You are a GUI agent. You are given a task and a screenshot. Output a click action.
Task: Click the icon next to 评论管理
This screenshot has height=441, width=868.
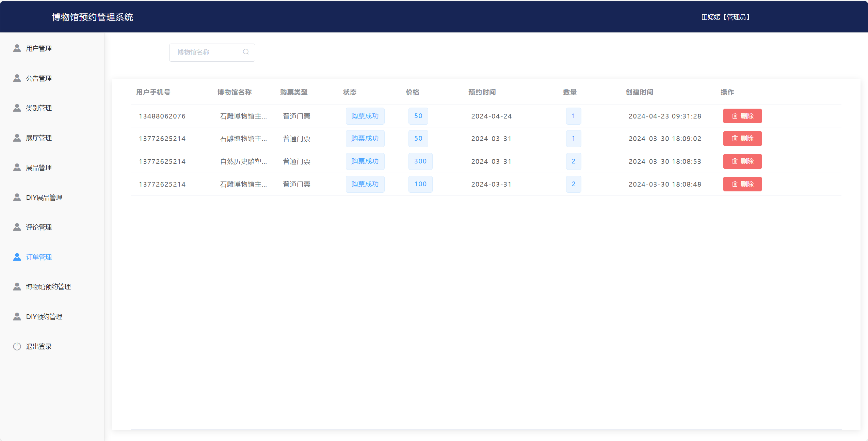tap(17, 227)
